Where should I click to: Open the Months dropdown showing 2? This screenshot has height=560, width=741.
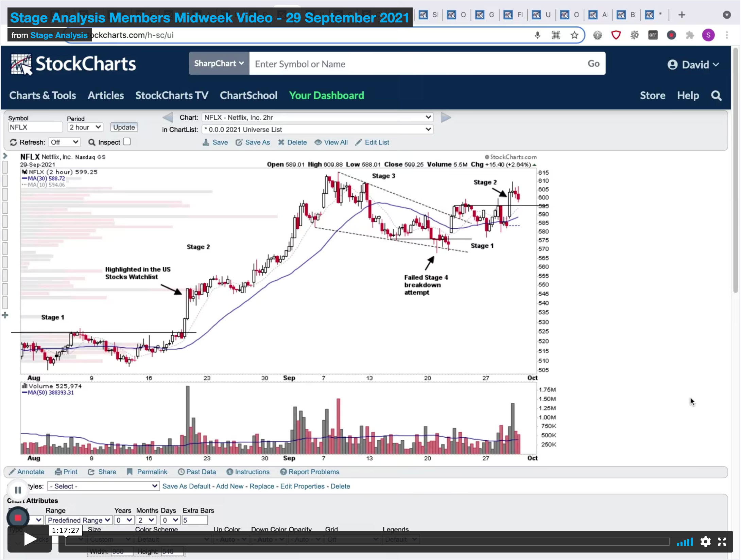coord(146,520)
